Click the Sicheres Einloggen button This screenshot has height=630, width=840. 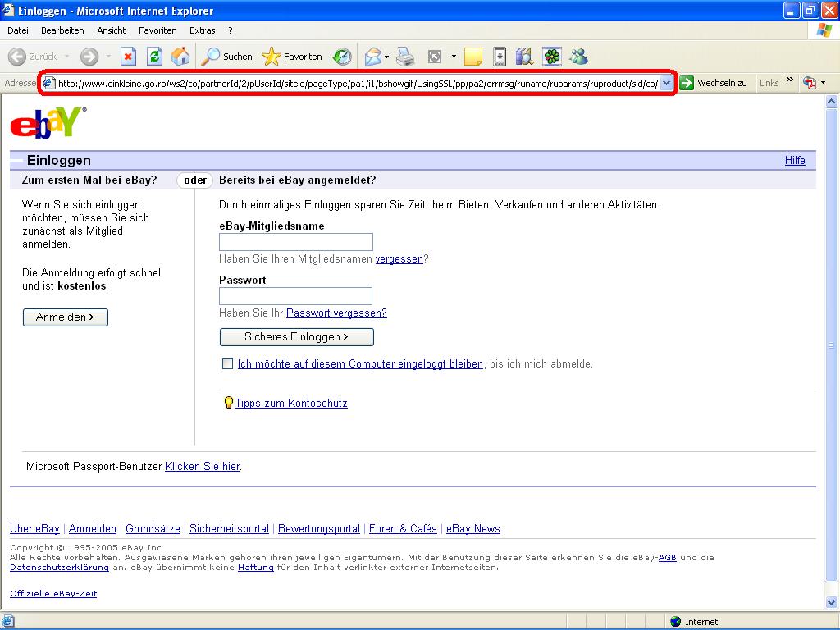coord(297,337)
